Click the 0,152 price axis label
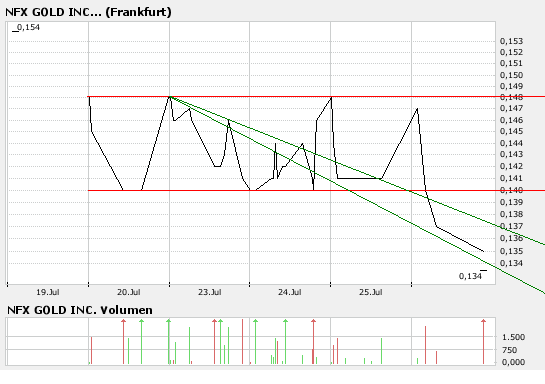Screen dimensions: 545x384 511,52
